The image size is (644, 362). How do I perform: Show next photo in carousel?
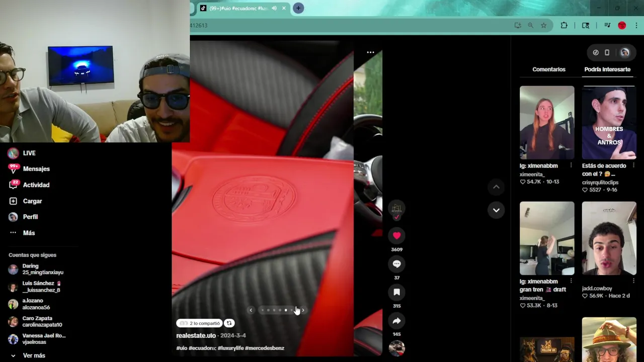click(303, 310)
